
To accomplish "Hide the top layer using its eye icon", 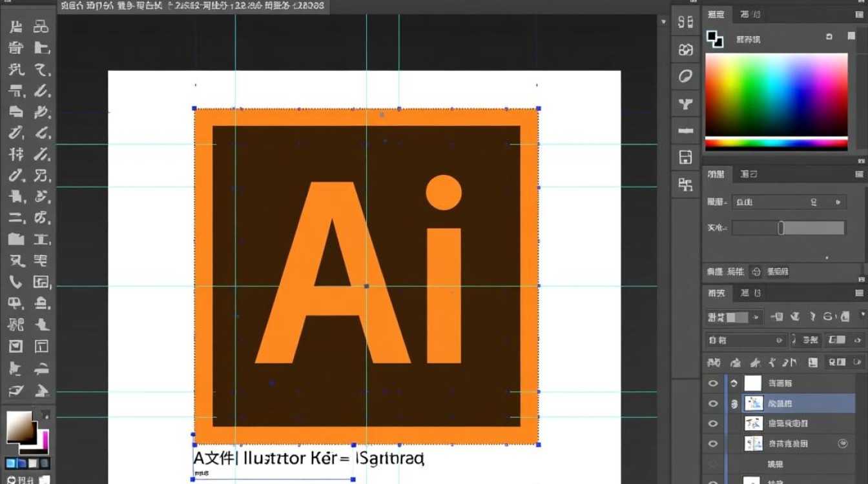I will pyautogui.click(x=713, y=383).
